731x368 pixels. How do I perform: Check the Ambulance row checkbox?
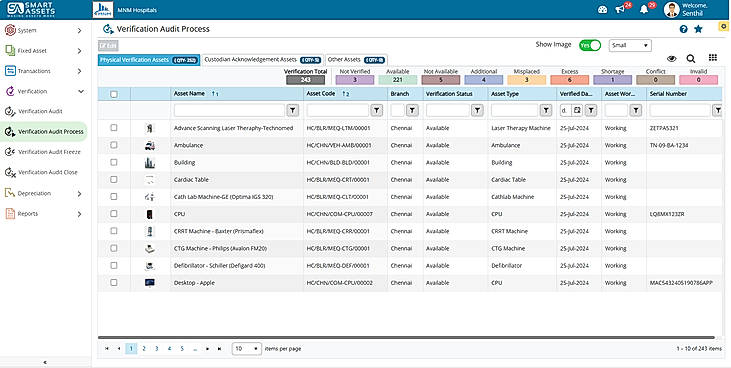114,145
